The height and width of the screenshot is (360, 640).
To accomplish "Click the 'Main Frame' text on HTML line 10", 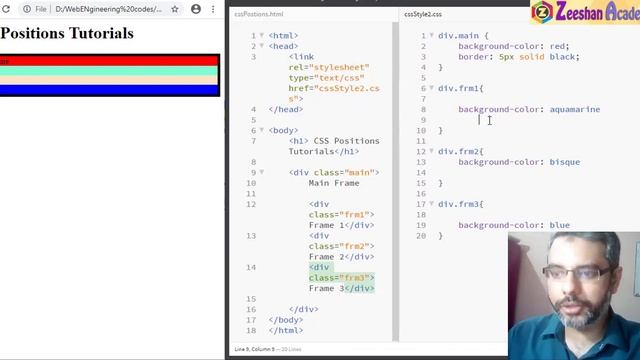I will pyautogui.click(x=334, y=183).
